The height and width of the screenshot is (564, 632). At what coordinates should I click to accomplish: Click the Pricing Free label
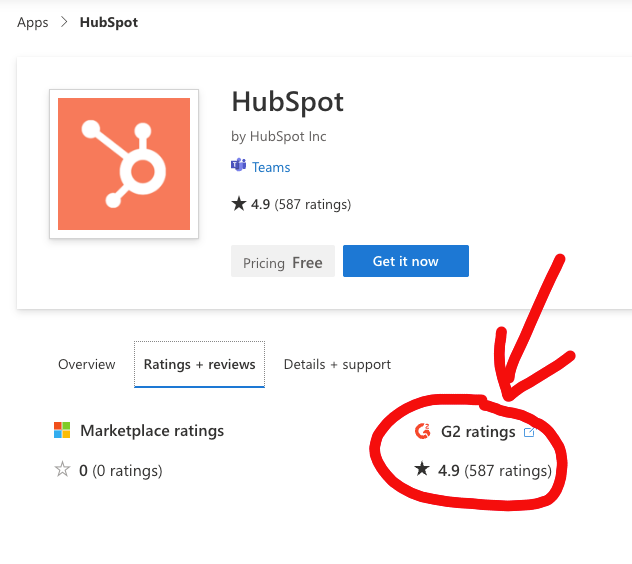[x=283, y=261]
